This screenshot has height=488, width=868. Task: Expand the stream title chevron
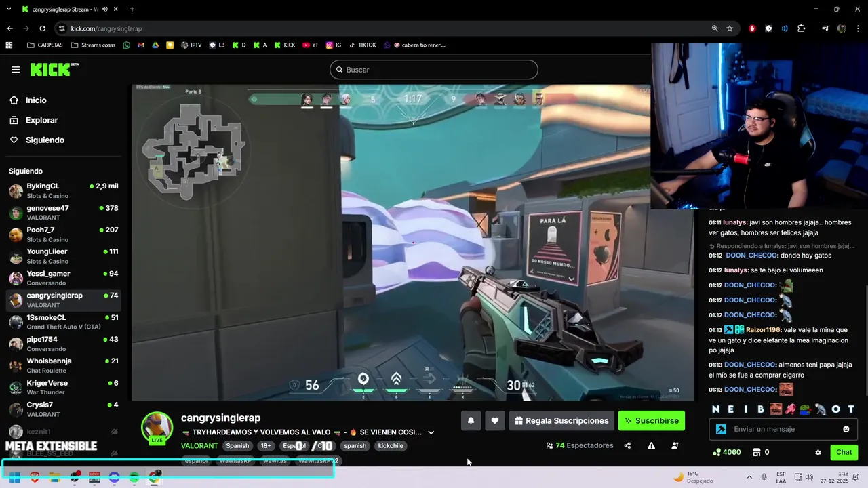[x=431, y=432]
